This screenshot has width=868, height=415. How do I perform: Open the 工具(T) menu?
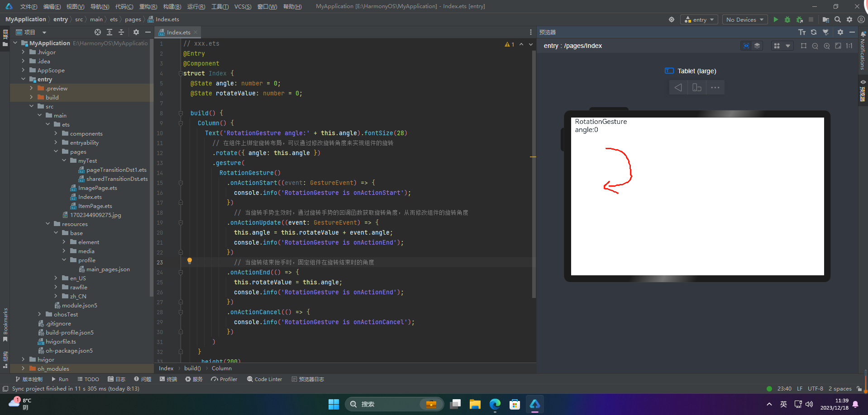(220, 6)
